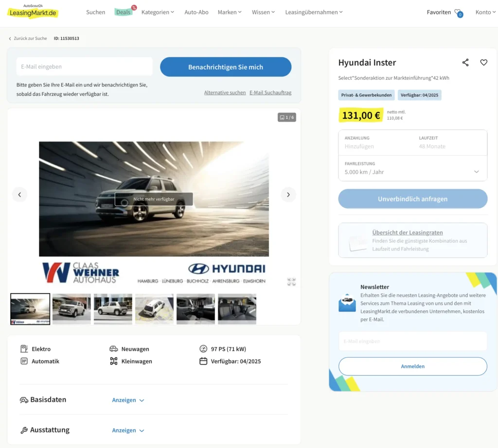Go back via Zurück zur Suche
This screenshot has height=448, width=498.
pos(28,38)
